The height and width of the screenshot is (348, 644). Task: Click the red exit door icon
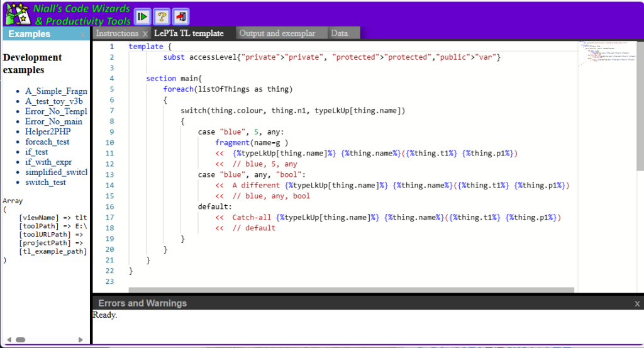coord(181,16)
